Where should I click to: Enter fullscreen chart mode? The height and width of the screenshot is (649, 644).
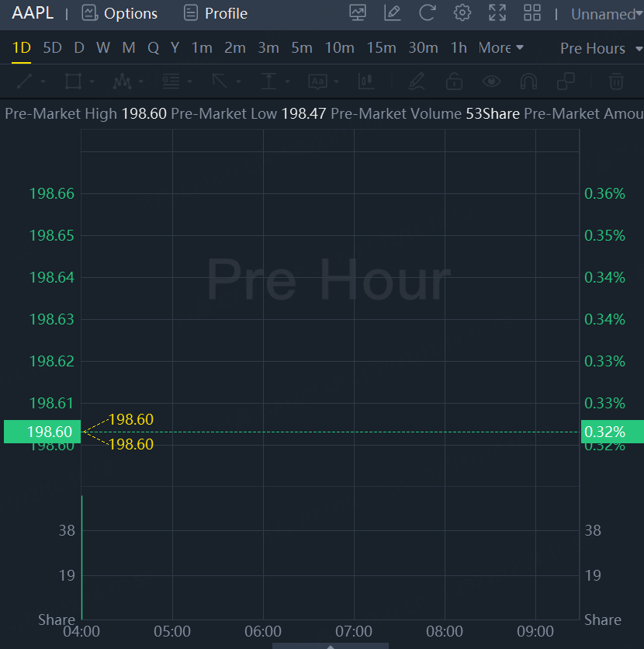(497, 13)
